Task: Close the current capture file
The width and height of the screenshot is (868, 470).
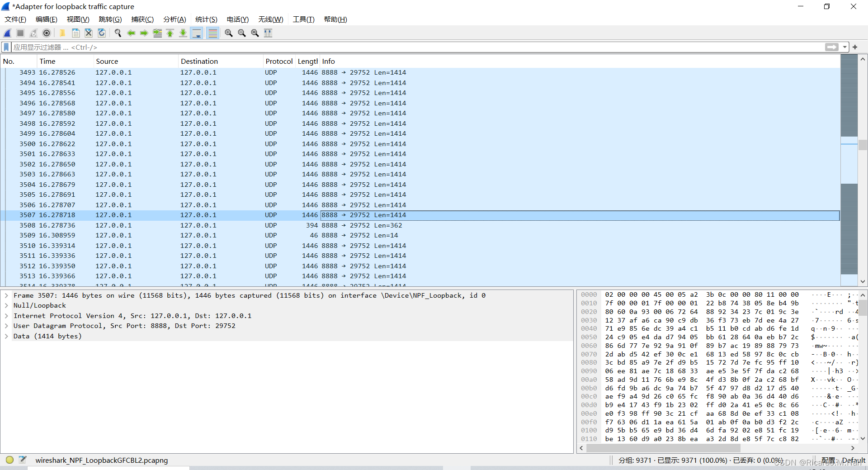Action: [x=89, y=33]
